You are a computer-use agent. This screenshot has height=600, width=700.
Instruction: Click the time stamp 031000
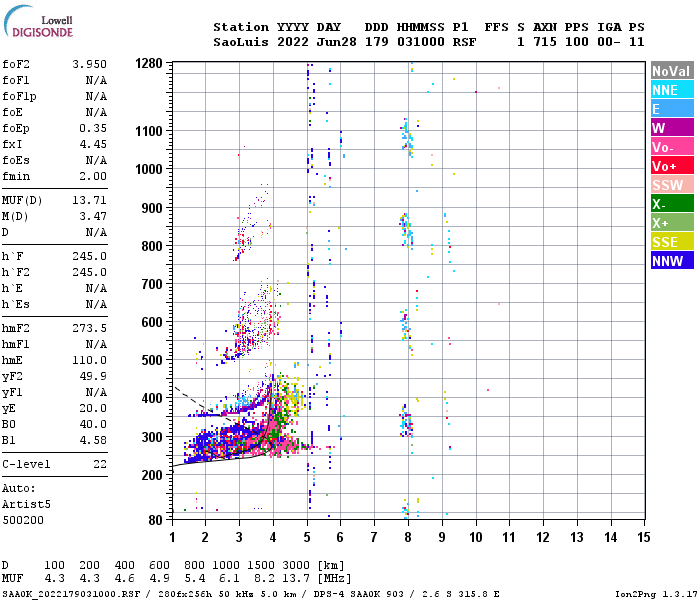[421, 42]
